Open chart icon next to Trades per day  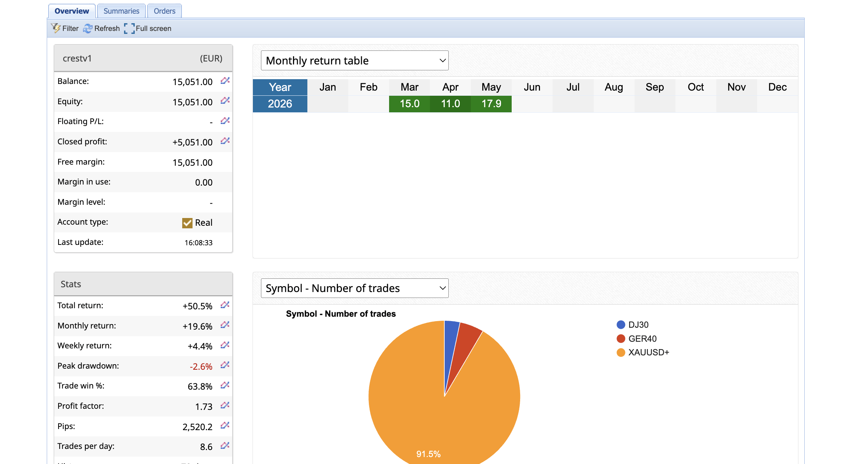click(225, 446)
